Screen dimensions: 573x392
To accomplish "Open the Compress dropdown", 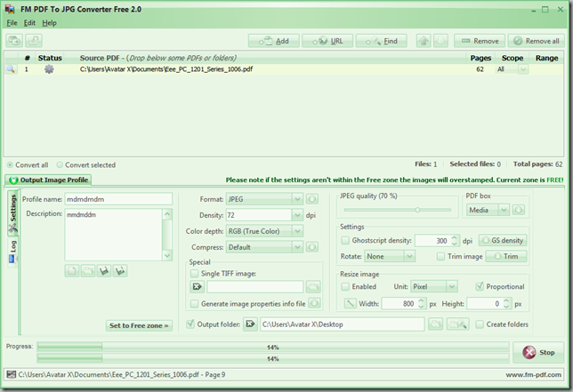I will pyautogui.click(x=297, y=247).
